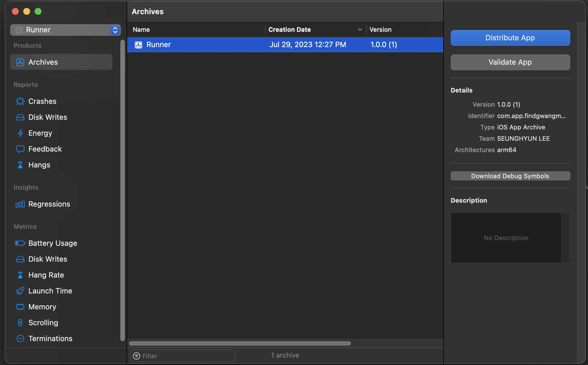The width and height of the screenshot is (588, 365).
Task: Click the Crashes star icon in sidebar
Action: (x=20, y=101)
